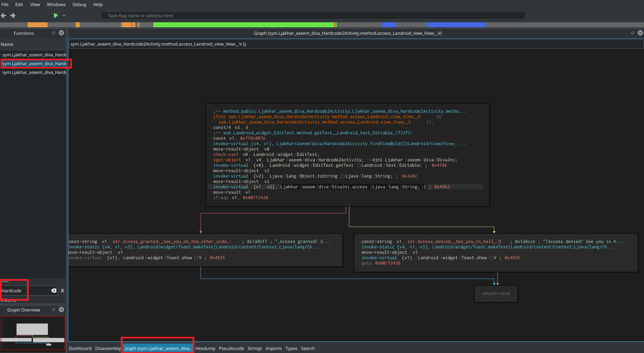Open the Windows menu

[56, 4]
